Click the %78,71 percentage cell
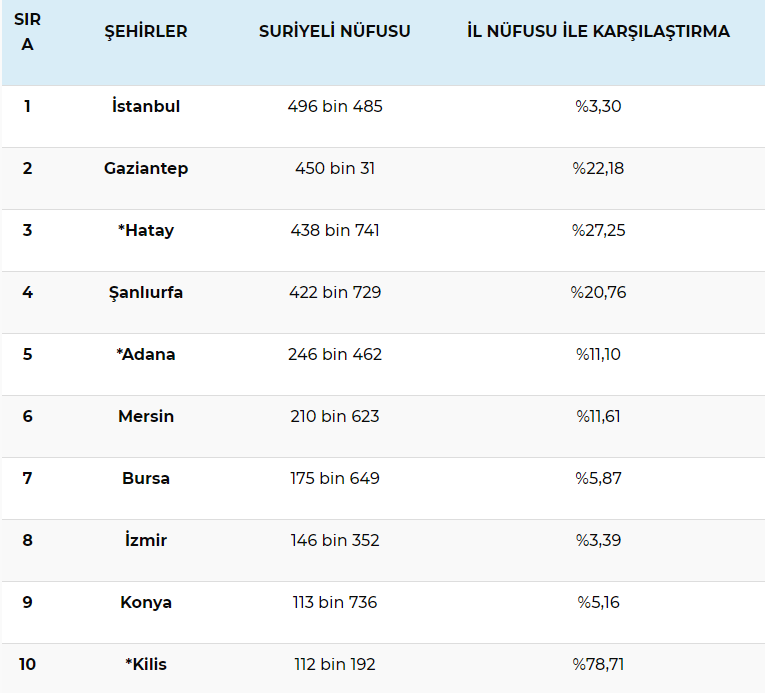This screenshot has width=765, height=693. click(x=598, y=664)
